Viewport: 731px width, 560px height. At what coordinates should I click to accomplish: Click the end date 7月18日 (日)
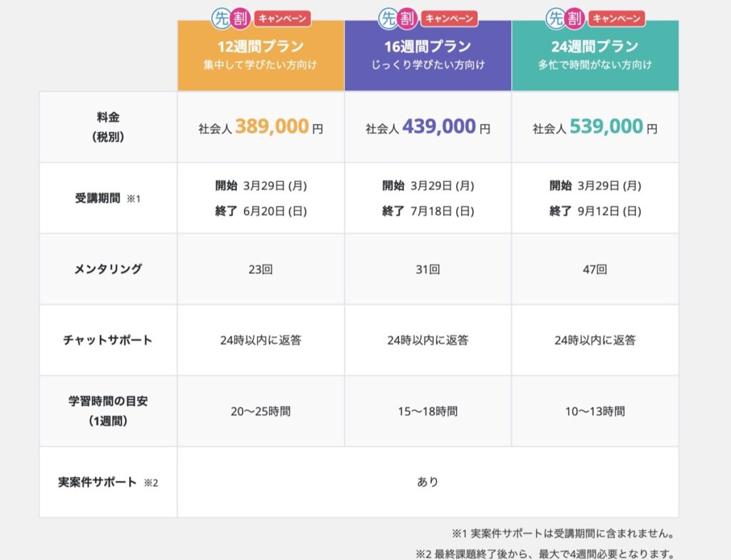[x=443, y=211]
